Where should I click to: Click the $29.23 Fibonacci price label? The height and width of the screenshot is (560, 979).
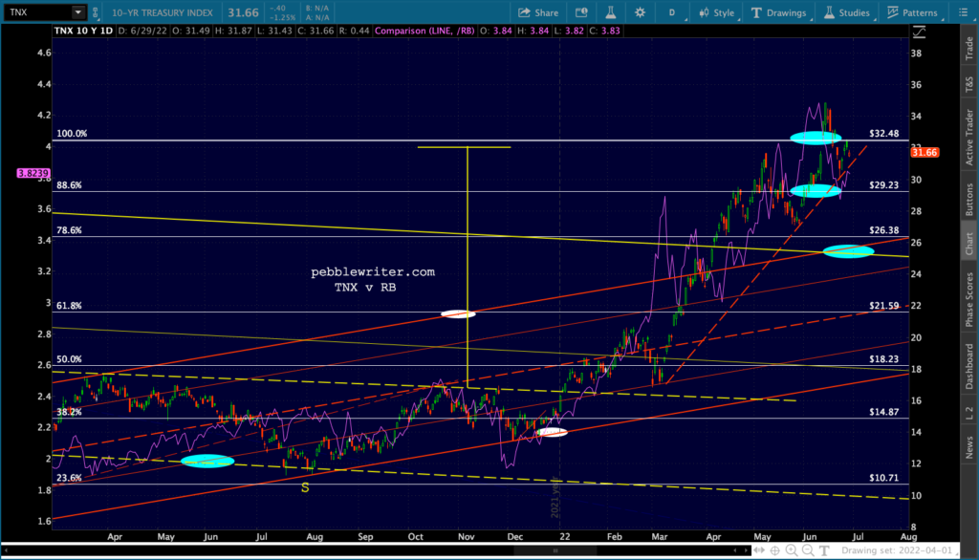[x=884, y=185]
